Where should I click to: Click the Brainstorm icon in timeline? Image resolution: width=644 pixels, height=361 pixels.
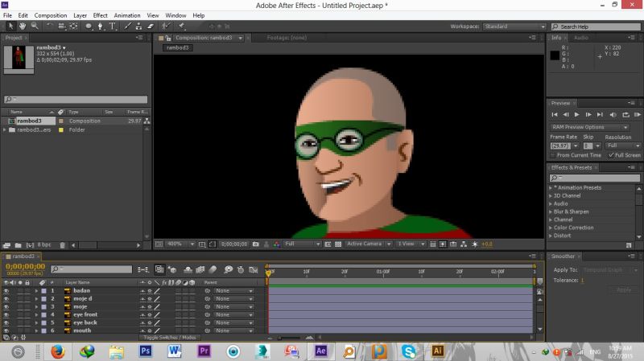pyautogui.click(x=228, y=269)
